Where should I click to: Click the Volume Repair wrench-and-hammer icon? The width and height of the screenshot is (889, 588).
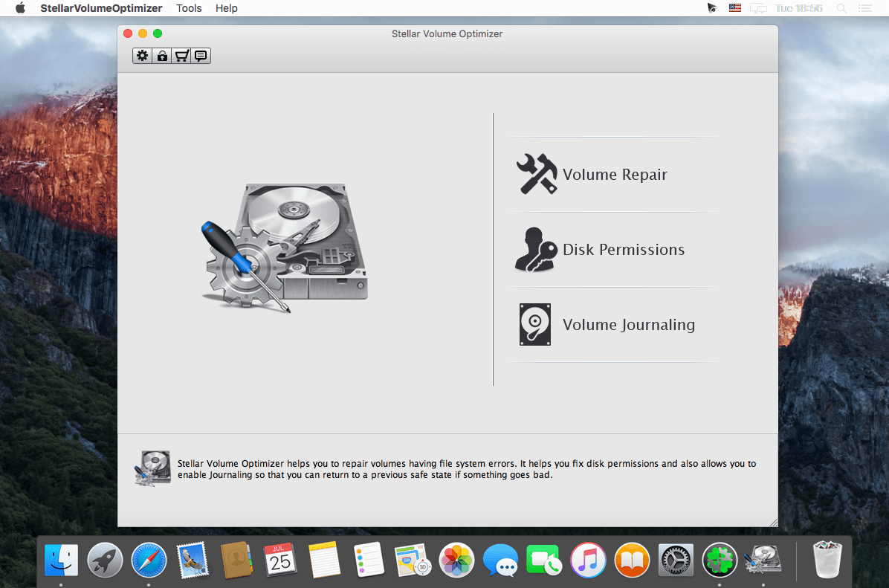[537, 174]
